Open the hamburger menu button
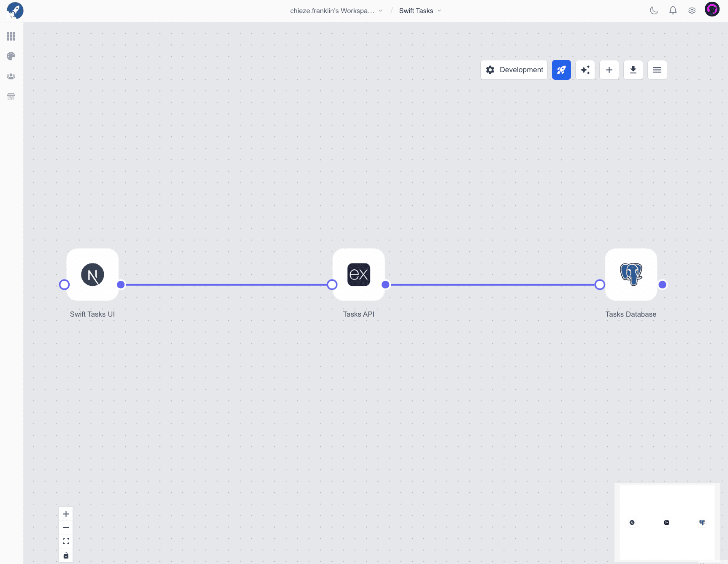The height and width of the screenshot is (564, 728). [657, 70]
